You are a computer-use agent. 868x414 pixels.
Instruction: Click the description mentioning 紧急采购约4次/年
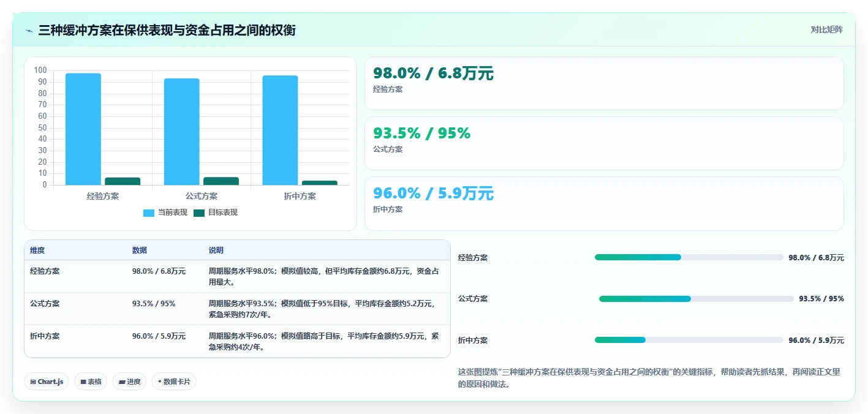coord(324,341)
